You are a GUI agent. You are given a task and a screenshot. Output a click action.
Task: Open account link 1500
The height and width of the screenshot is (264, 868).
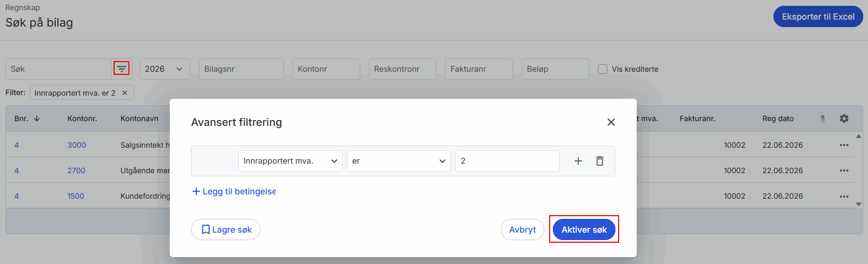click(76, 196)
